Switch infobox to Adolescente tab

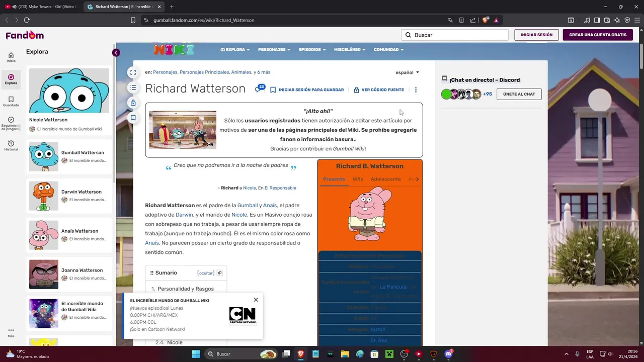point(385,179)
